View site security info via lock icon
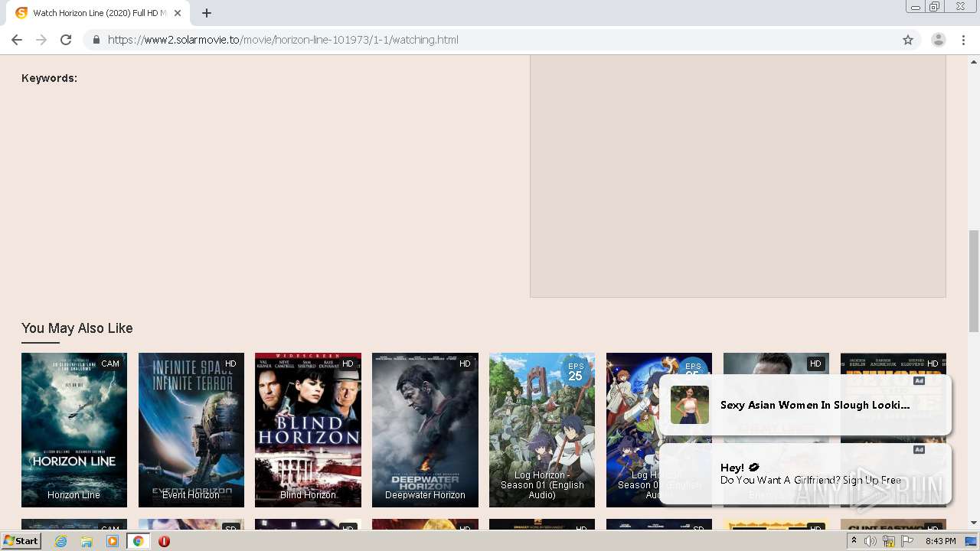The height and width of the screenshot is (551, 980). [x=96, y=40]
